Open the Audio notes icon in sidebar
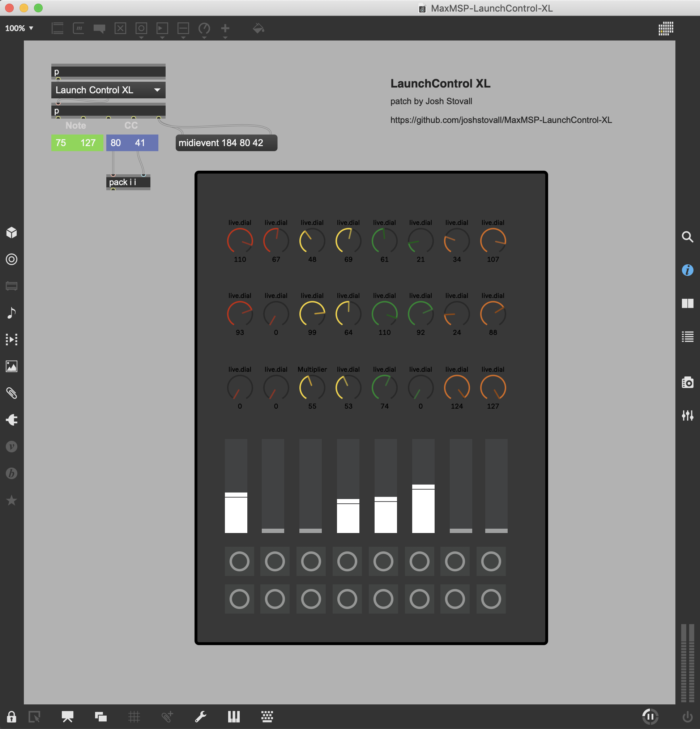 click(x=12, y=313)
